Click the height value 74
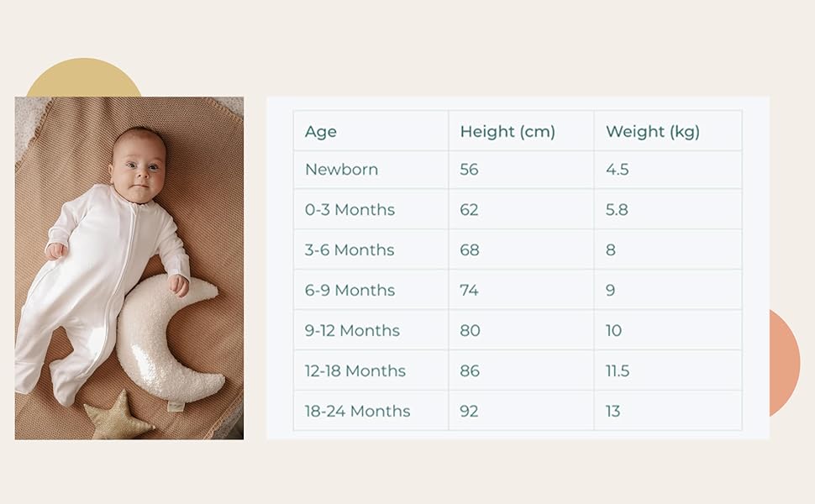 469,291
